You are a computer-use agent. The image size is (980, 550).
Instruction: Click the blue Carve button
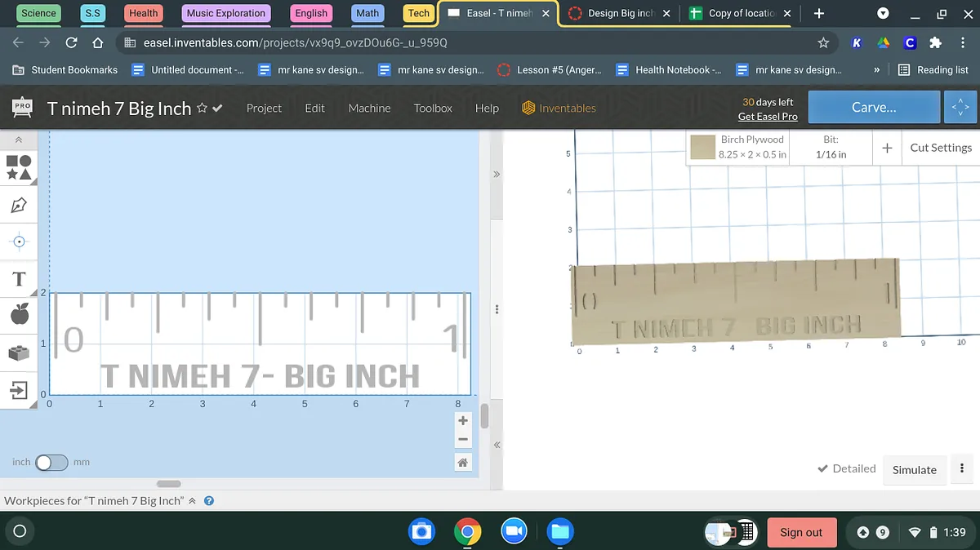click(x=873, y=108)
